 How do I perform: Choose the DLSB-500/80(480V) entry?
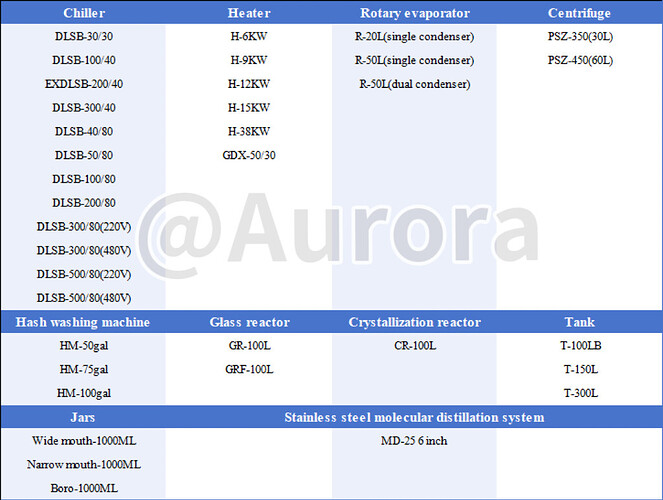point(84,298)
